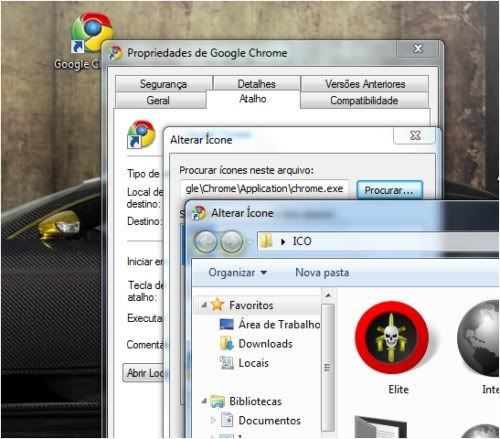Image resolution: width=500 pixels, height=439 pixels.
Task: Open the Detalhes tab
Action: (x=257, y=84)
